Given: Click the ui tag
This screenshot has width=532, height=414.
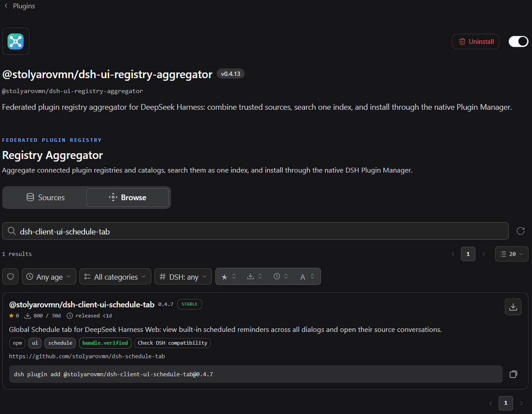Looking at the screenshot, I should 35,343.
